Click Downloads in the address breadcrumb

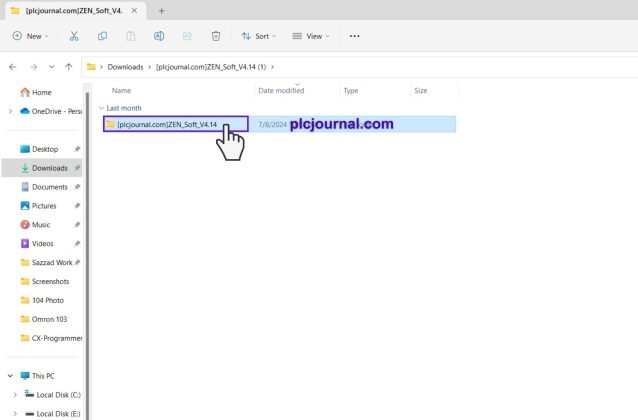[125, 67]
